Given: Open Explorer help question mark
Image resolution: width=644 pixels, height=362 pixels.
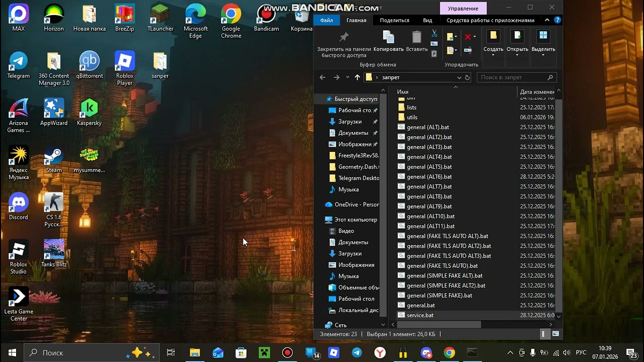Looking at the screenshot, I should (x=557, y=20).
